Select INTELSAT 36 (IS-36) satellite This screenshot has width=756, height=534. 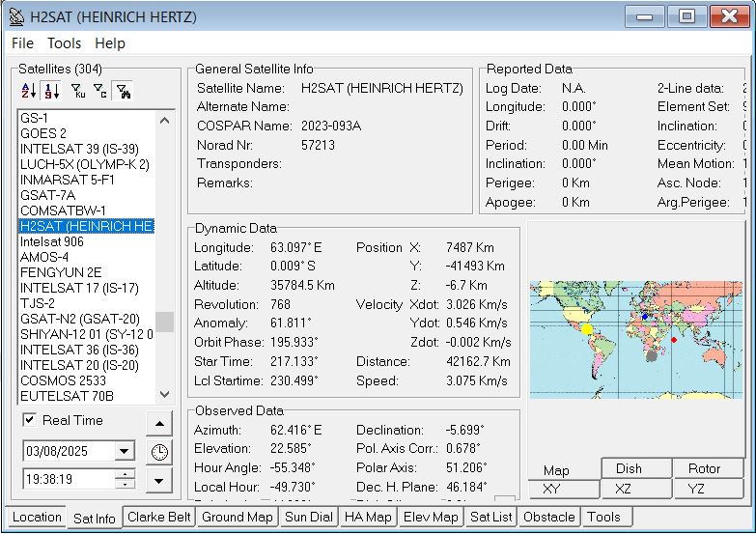click(87, 350)
